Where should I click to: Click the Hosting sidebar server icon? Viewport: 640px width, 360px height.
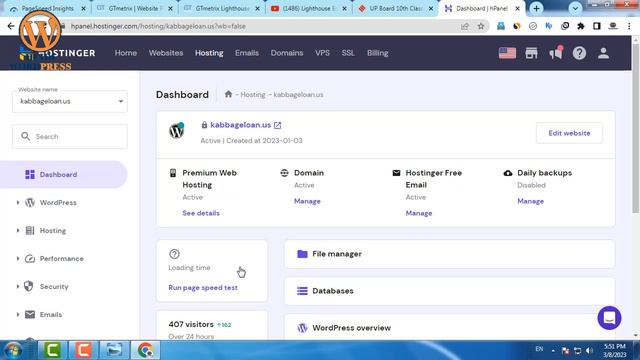(30, 231)
